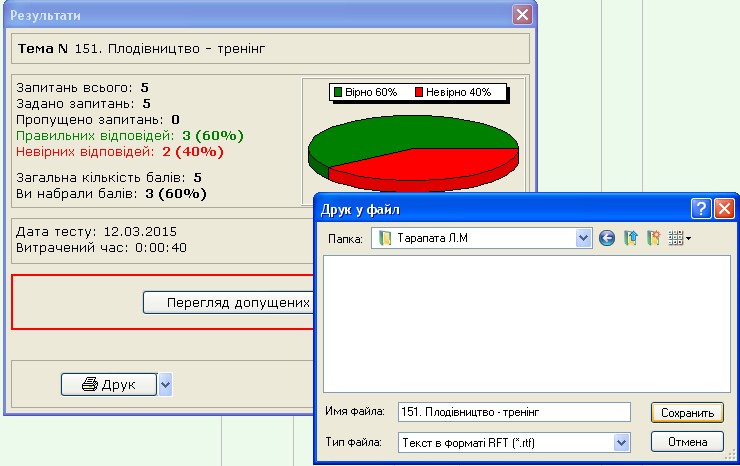Click the 'Запитань всього: 5' text
This screenshot has height=466, width=740.
pyautogui.click(x=83, y=88)
